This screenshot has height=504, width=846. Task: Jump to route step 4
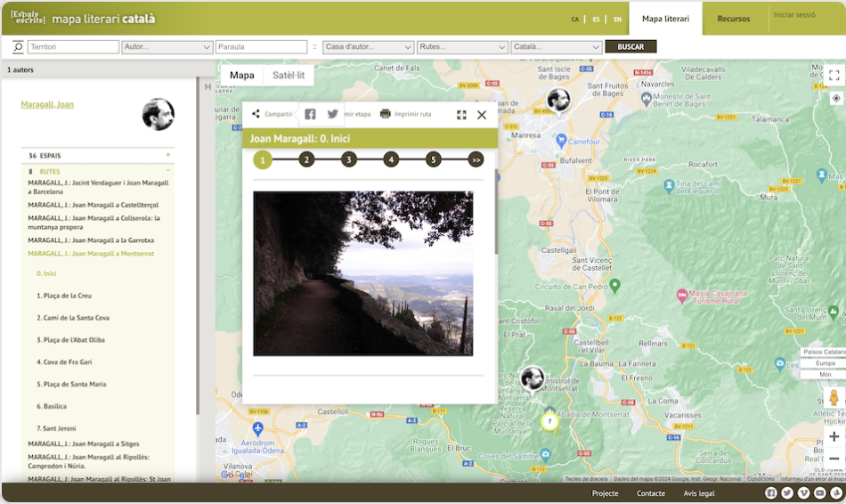pyautogui.click(x=391, y=159)
